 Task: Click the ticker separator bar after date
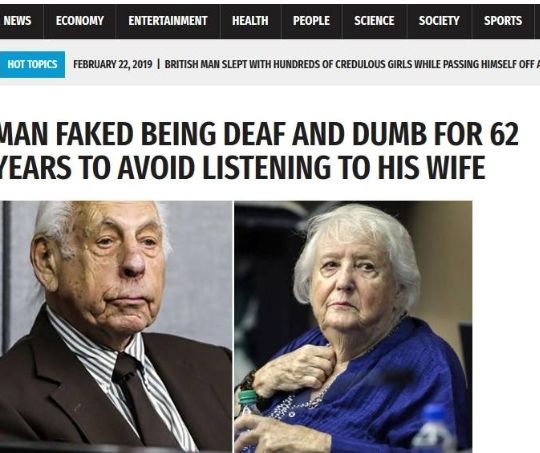[x=158, y=64]
